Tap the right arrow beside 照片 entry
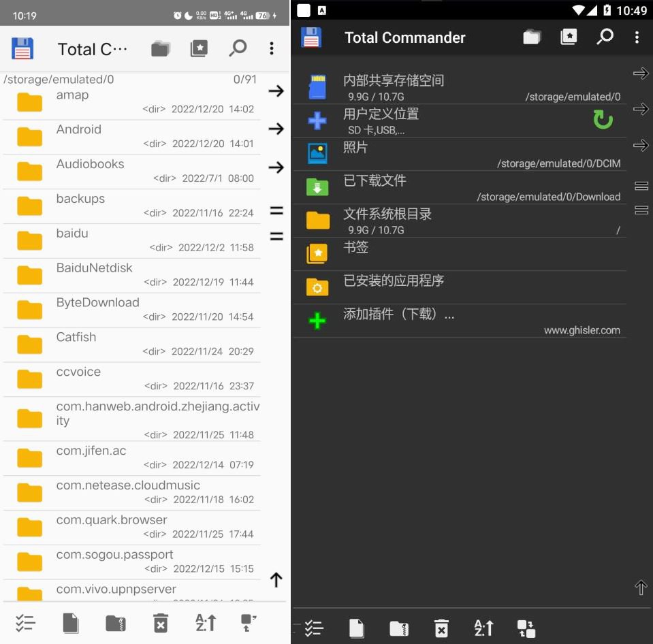 click(641, 145)
